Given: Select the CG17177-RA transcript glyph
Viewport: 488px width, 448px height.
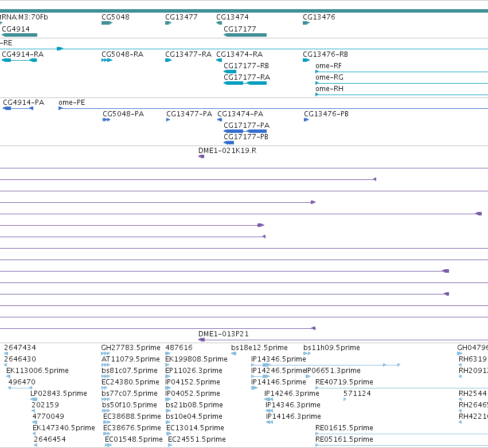Looking at the screenshot, I should 245,83.
